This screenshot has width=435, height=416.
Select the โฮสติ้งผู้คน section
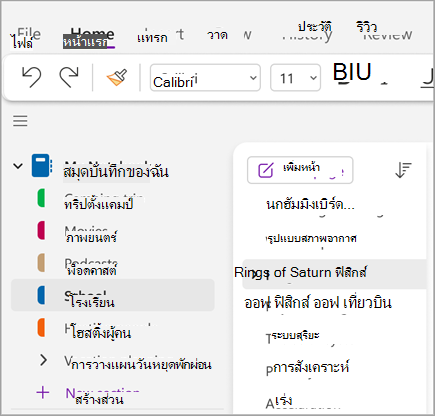[101, 333]
